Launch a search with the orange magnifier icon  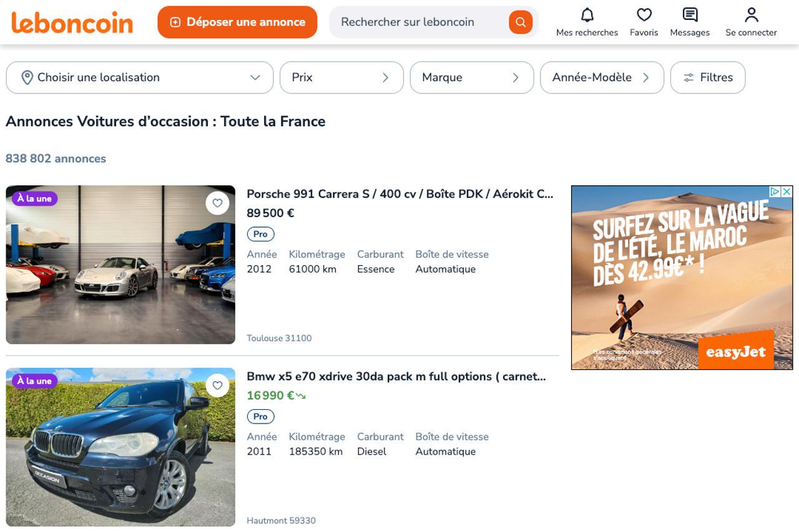(x=520, y=21)
